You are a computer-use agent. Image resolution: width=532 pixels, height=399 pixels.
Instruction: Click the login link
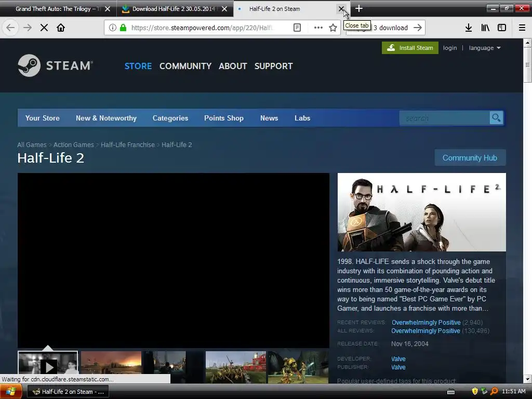pyautogui.click(x=450, y=48)
